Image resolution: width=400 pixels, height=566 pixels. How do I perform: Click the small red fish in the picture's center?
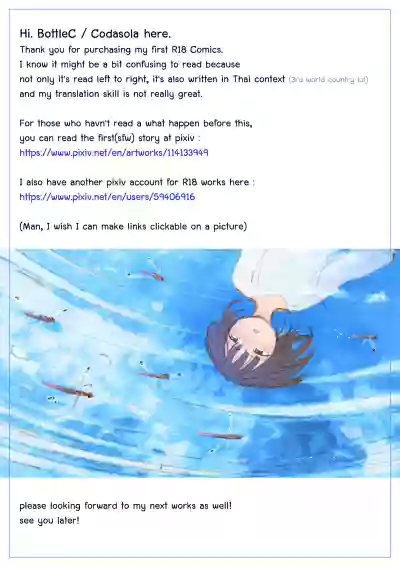point(154,375)
